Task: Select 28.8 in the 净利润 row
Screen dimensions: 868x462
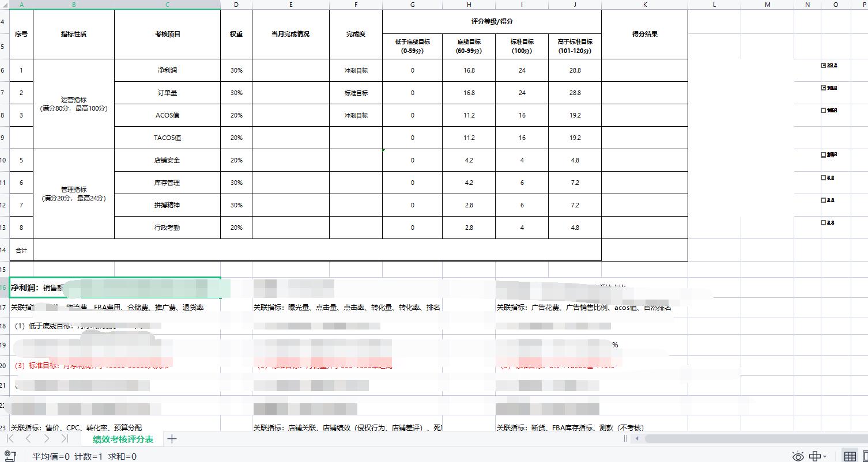Action: pos(575,70)
